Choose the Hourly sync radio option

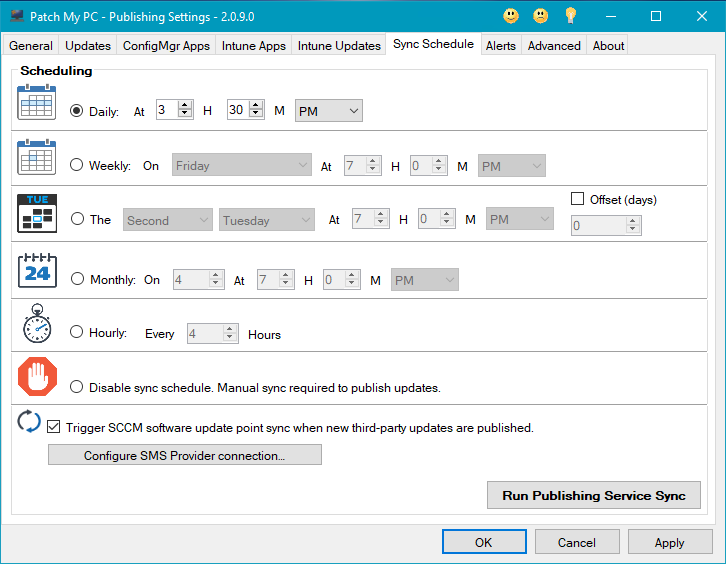pos(77,333)
